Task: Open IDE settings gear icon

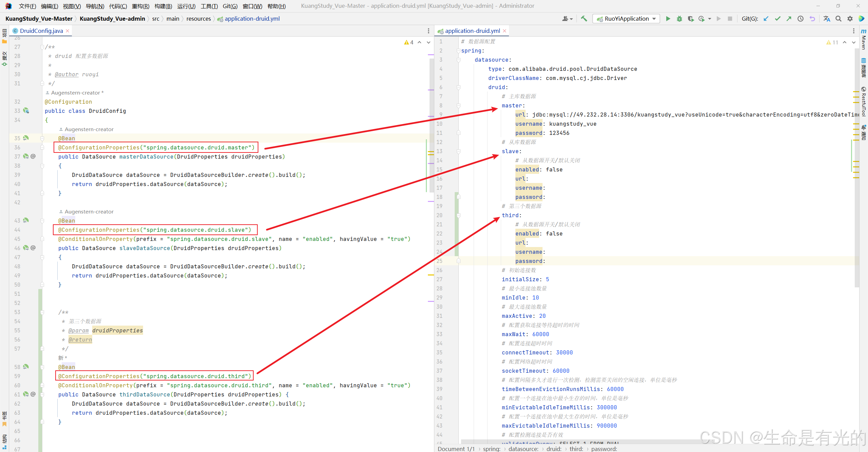Action: pos(850,19)
